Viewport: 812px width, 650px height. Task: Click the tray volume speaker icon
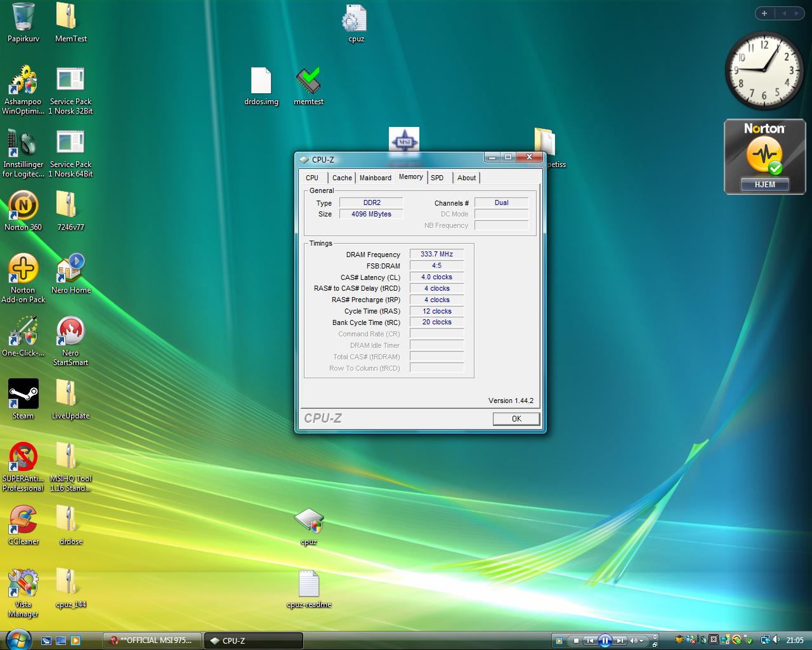click(776, 640)
